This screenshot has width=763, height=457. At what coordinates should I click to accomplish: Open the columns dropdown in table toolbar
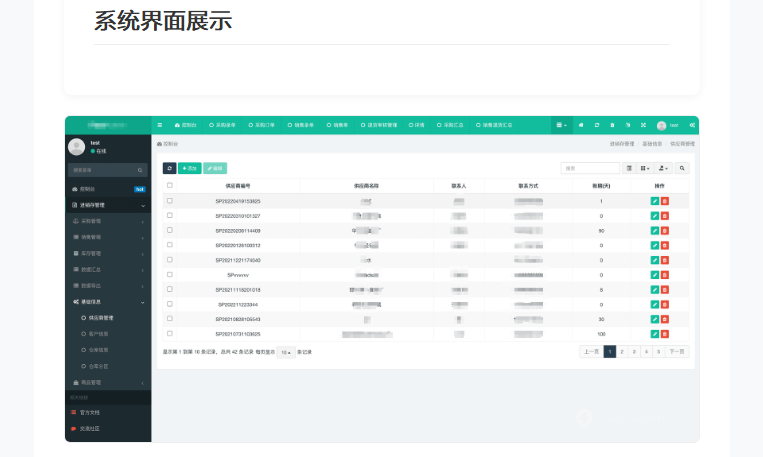tap(645, 168)
